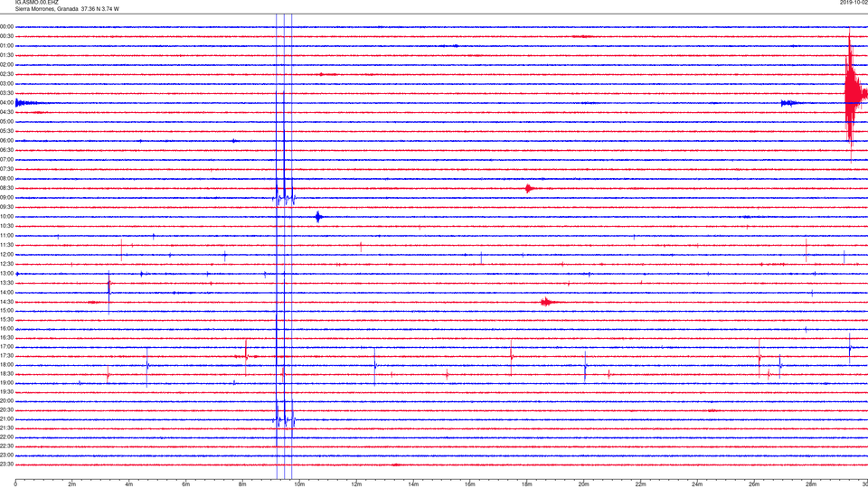The image size is (868, 488).
Task: Pick the 16m axis tick label
Action: point(470,484)
